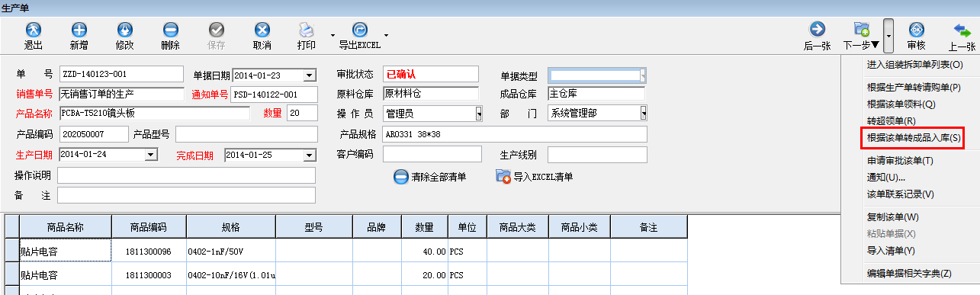Click the 生产线别 input field

pyautogui.click(x=597, y=155)
